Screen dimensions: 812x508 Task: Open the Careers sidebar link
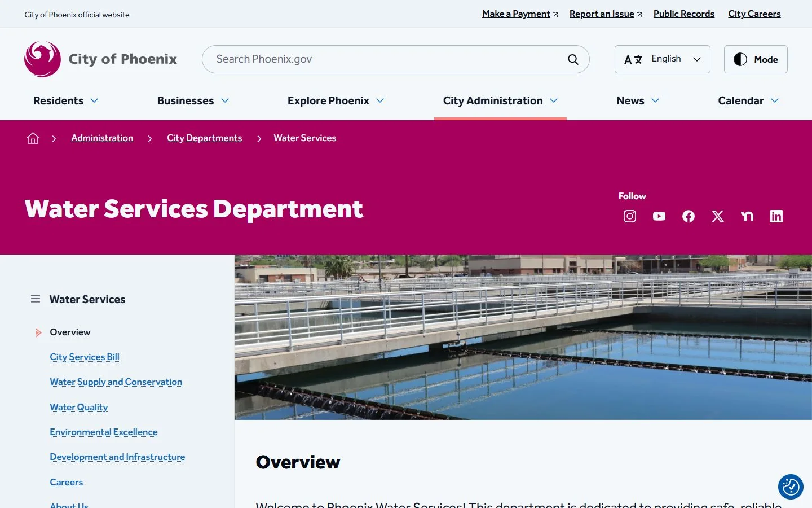point(67,482)
